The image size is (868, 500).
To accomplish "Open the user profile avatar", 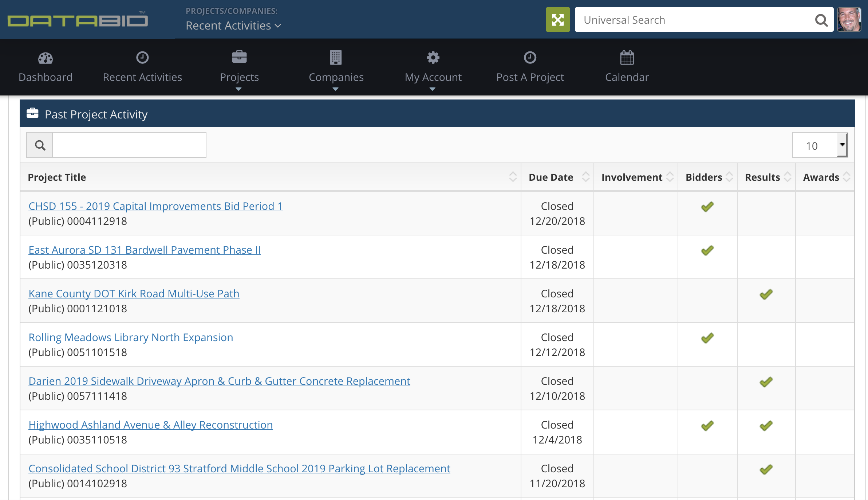I will (849, 20).
